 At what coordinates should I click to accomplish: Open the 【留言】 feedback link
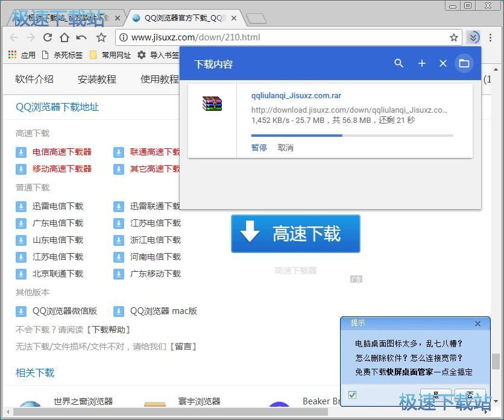coord(183,346)
